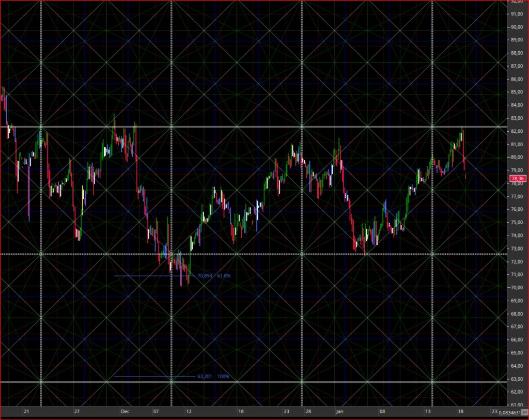Click the 90,00 price axis label
This screenshot has width=529, height=420.
pyautogui.click(x=517, y=27)
